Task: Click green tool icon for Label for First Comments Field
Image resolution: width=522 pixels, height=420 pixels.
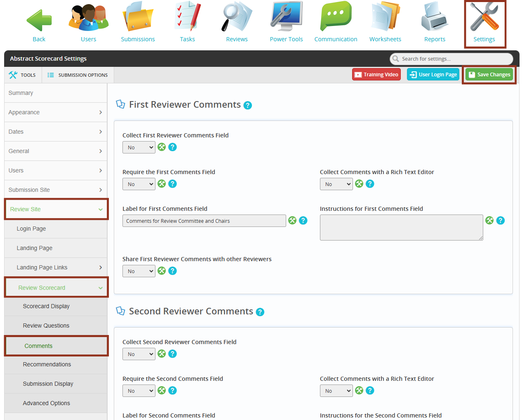Action: click(292, 220)
